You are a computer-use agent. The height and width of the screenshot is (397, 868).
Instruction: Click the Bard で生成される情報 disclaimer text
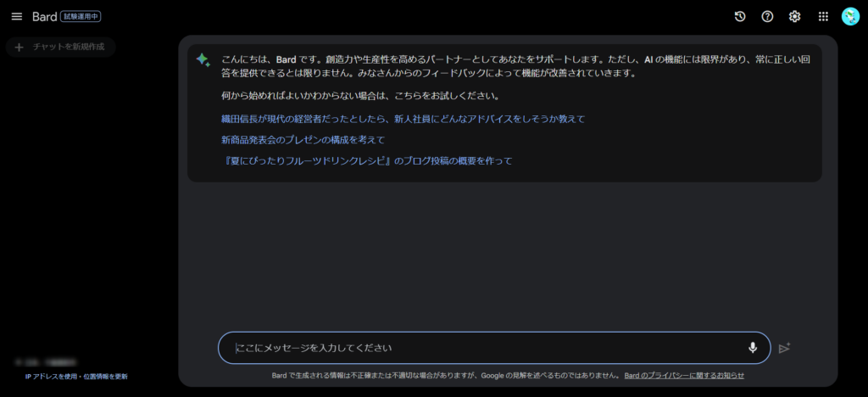pos(446,376)
